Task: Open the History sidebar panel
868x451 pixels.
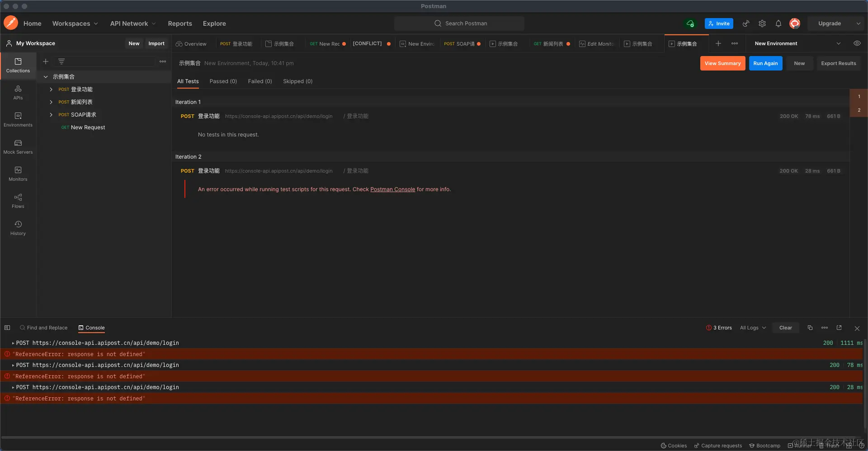Action: [x=18, y=228]
